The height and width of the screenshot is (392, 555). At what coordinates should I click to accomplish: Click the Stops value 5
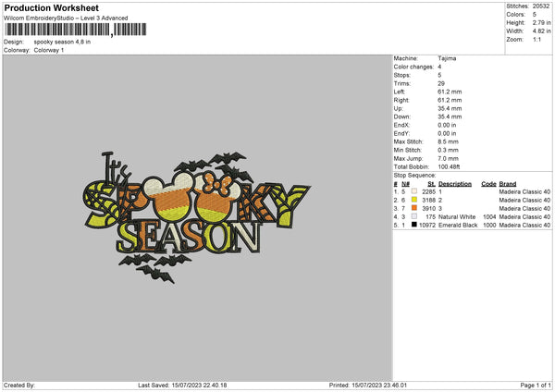[439, 76]
